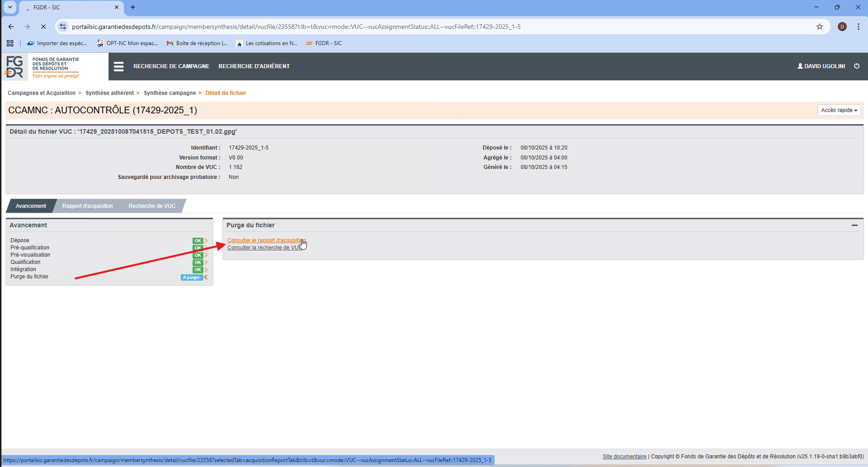The image size is (868, 467).
Task: Bookmark this page with the star icon
Action: pos(820,27)
